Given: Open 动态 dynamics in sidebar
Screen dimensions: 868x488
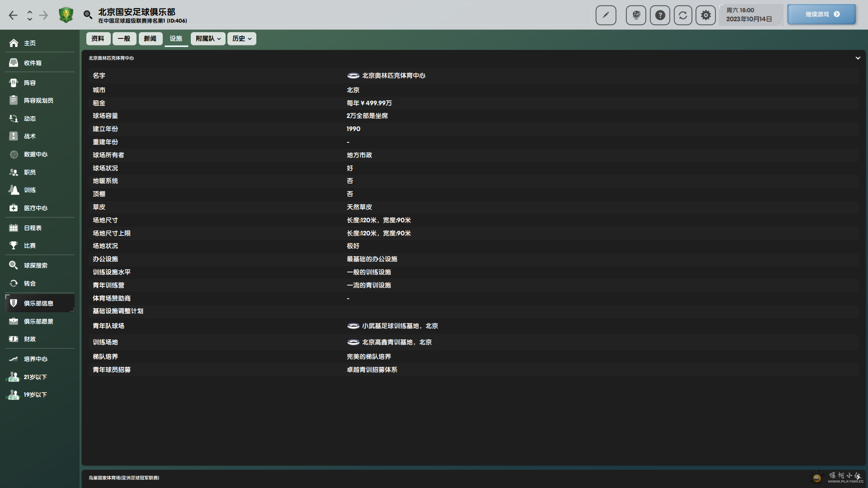Looking at the screenshot, I should point(40,118).
